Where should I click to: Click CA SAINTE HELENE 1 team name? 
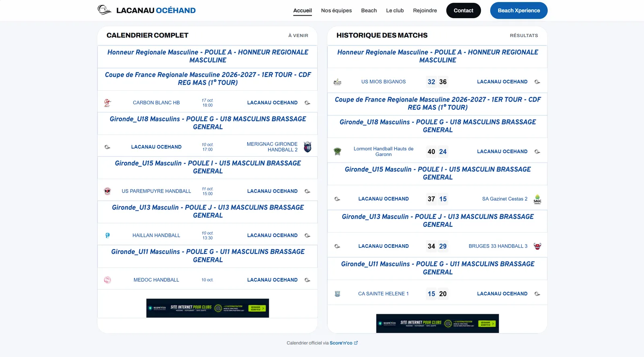tap(384, 294)
